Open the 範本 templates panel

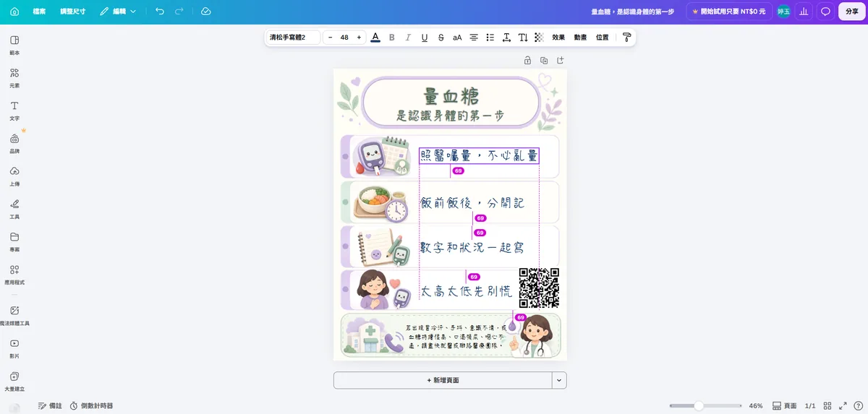click(14, 45)
